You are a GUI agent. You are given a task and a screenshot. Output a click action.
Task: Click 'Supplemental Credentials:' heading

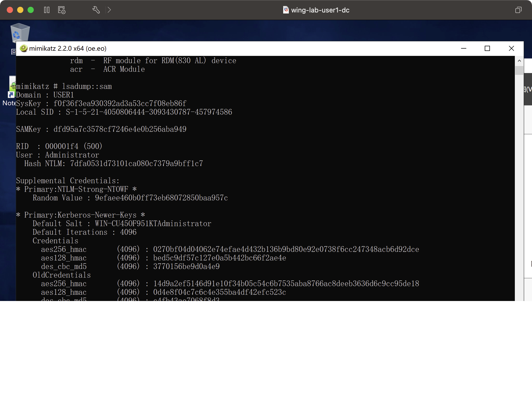(68, 181)
